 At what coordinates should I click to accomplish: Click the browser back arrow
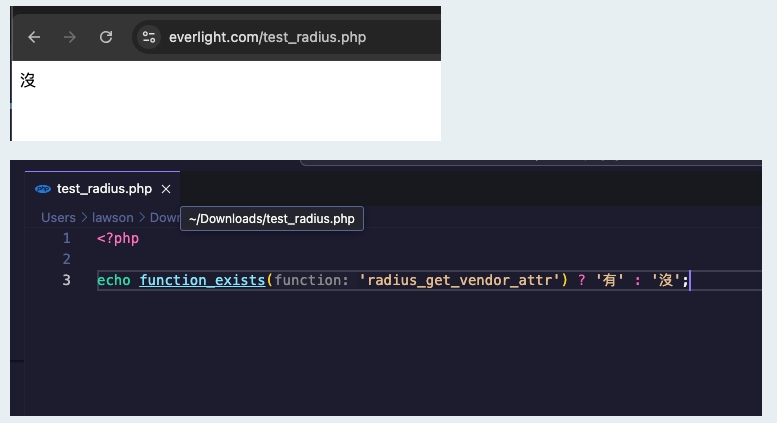(x=34, y=37)
